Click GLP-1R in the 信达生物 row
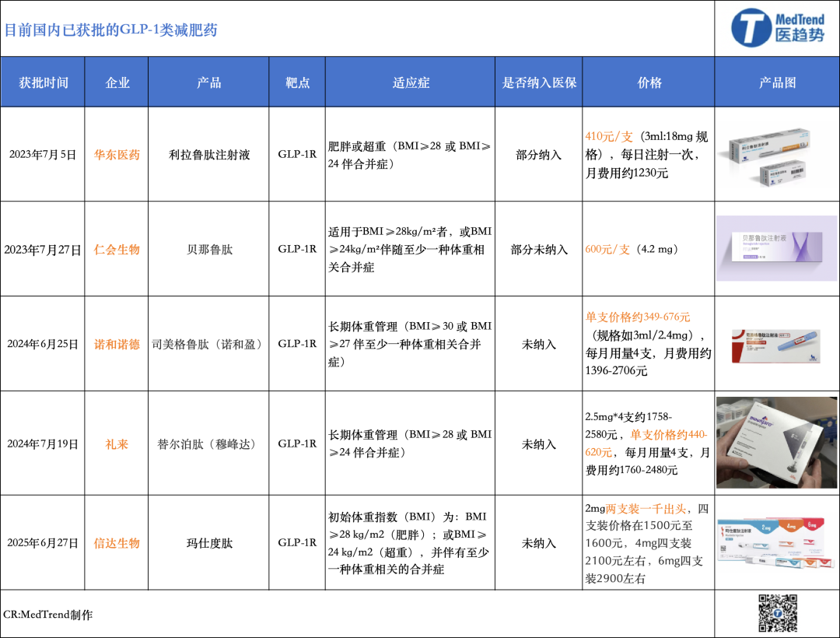The height and width of the screenshot is (638, 840). pos(297,542)
